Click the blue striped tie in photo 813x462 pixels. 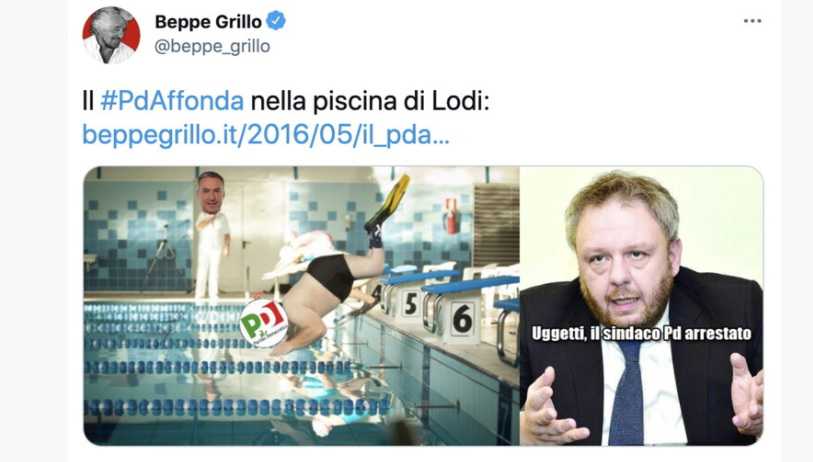pyautogui.click(x=626, y=394)
